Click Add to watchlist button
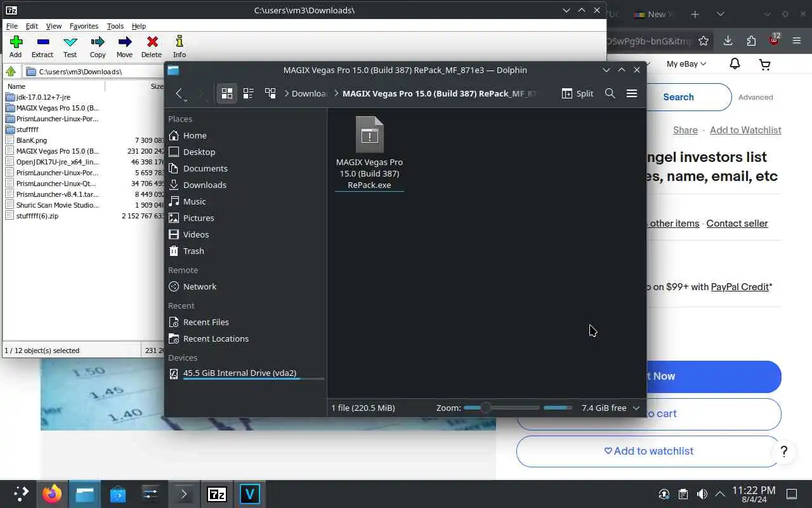Viewport: 812px width, 508px height. click(x=648, y=451)
